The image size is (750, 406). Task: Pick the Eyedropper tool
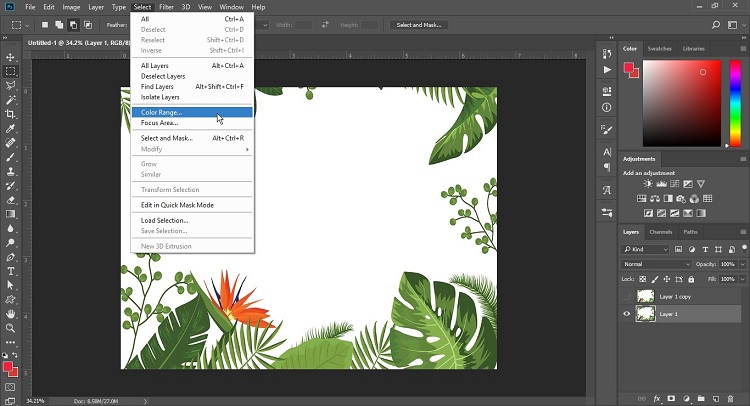point(11,129)
